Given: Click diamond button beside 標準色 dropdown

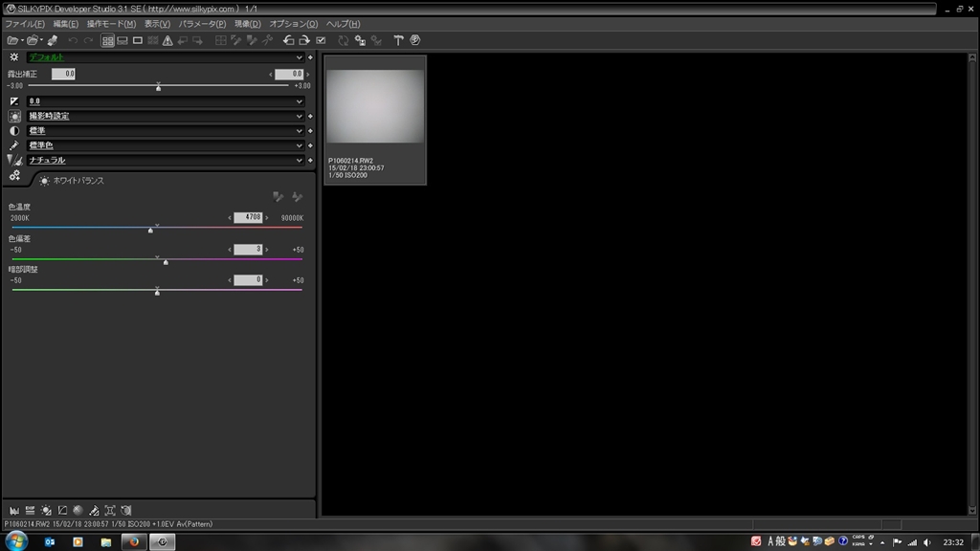Looking at the screenshot, I should [311, 145].
